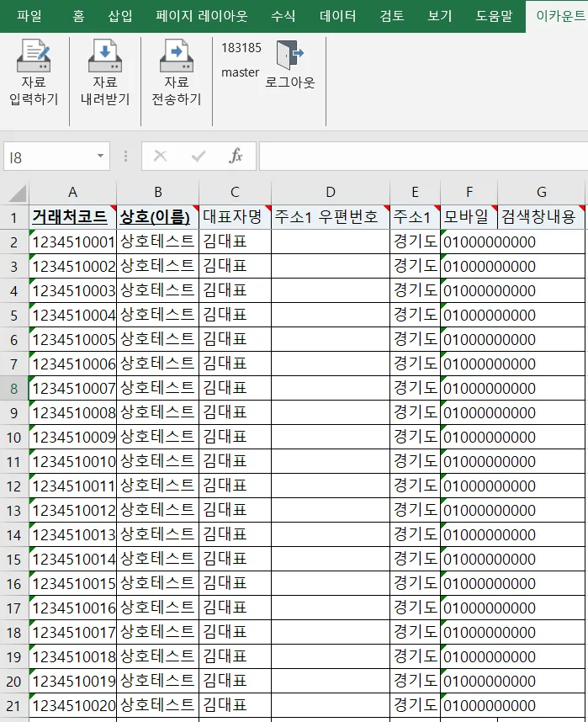Click the formula bar resize dots handle
This screenshot has width=588, height=722.
pos(125,156)
